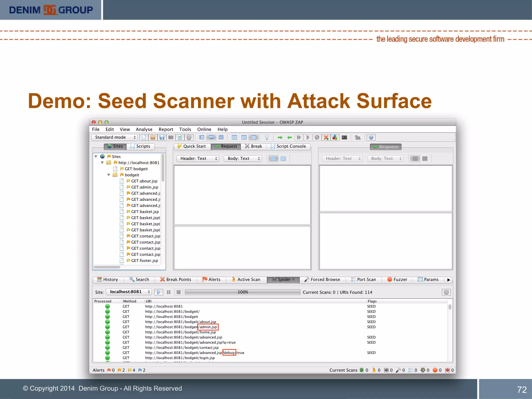Open Request Header: Text dropdown
Screen dimensions: 532x399
[x=198, y=159]
